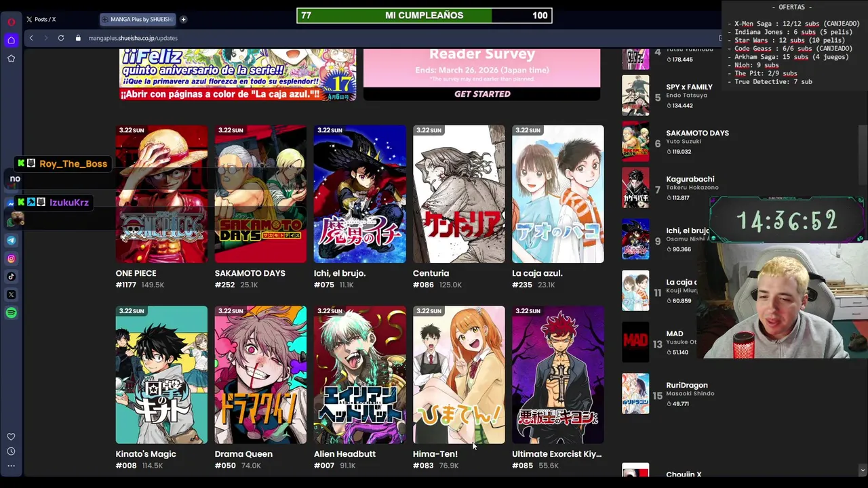This screenshot has width=868, height=488.
Task: Open the heart icon in Opera sidebar
Action: 11,437
